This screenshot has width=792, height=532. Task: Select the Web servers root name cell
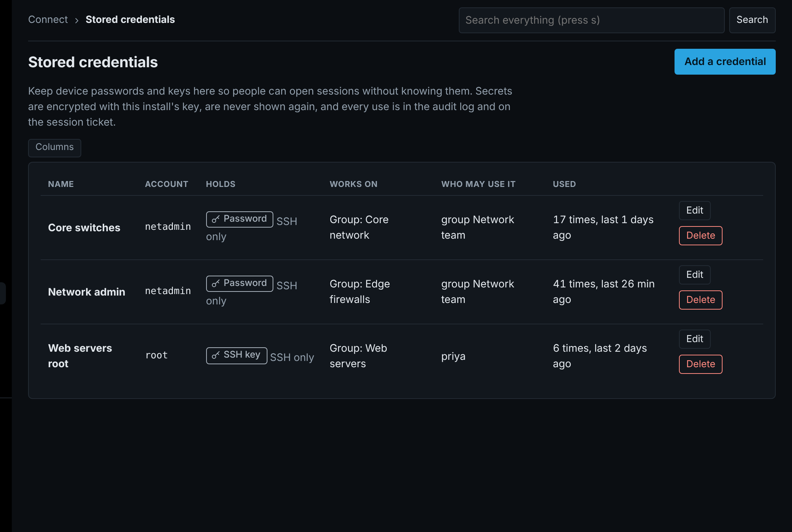coord(80,356)
